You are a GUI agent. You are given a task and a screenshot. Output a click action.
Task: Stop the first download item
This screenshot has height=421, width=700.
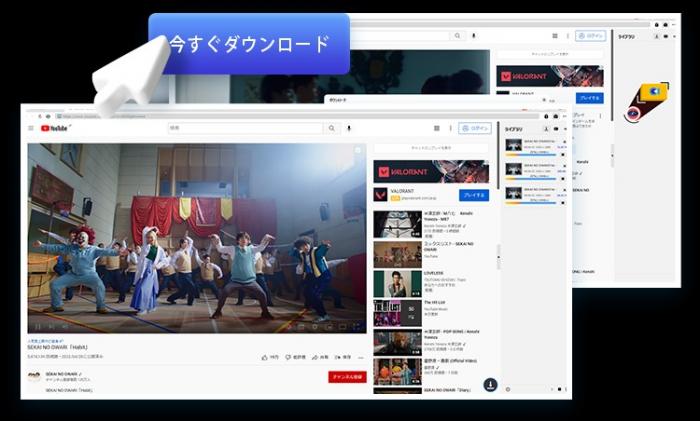562,154
